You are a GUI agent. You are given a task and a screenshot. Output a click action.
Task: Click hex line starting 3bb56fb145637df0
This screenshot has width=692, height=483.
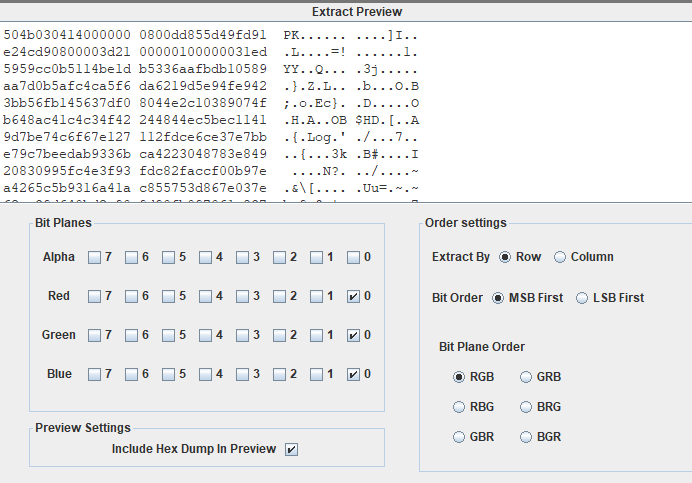pyautogui.click(x=211, y=103)
